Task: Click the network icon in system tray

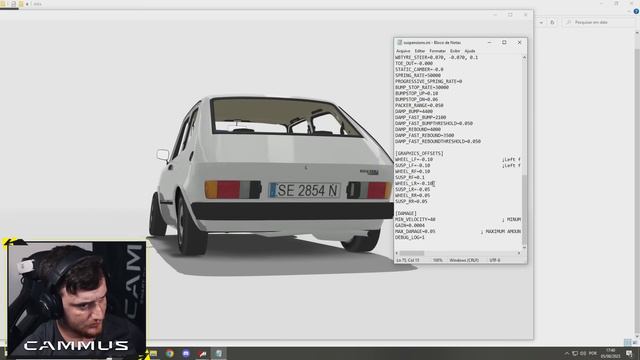Action: [x=575, y=353]
